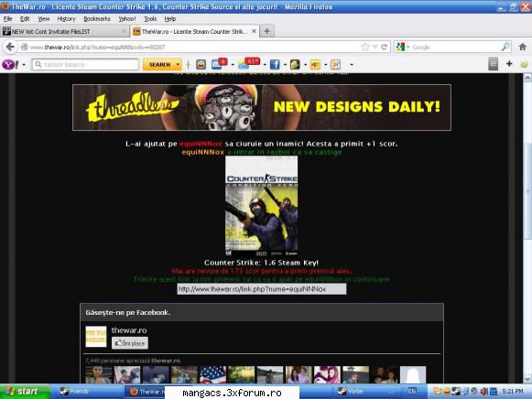Open the Windows start button
The width and height of the screenshot is (532, 399).
24,392
